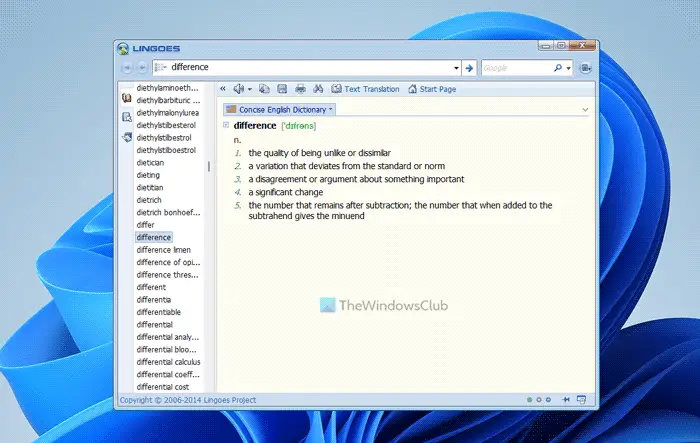Open the Concise English Dictionary dropdown
The height and width of the screenshot is (443, 700).
tap(279, 109)
